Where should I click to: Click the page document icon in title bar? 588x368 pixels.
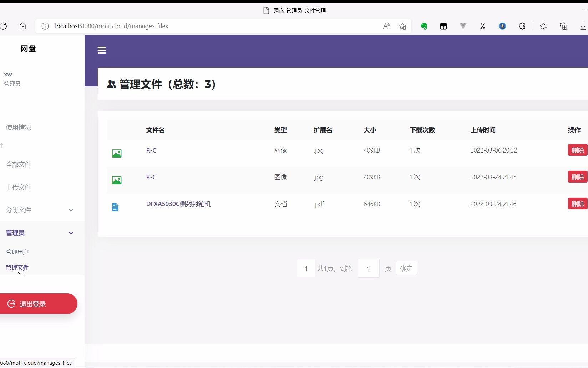click(266, 10)
